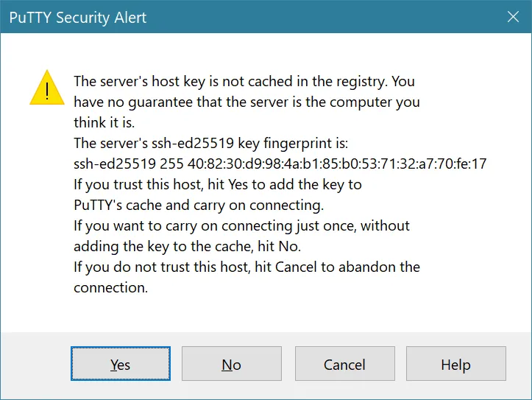Viewport: 532px width, 400px height.
Task: Click the line 'PuTTY's cache and carry on connecting.'
Action: (x=199, y=206)
